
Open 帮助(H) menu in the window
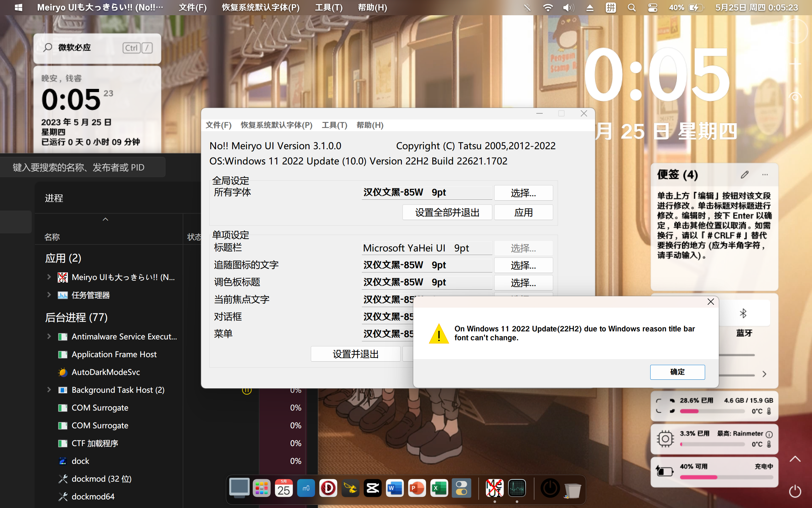tap(370, 125)
